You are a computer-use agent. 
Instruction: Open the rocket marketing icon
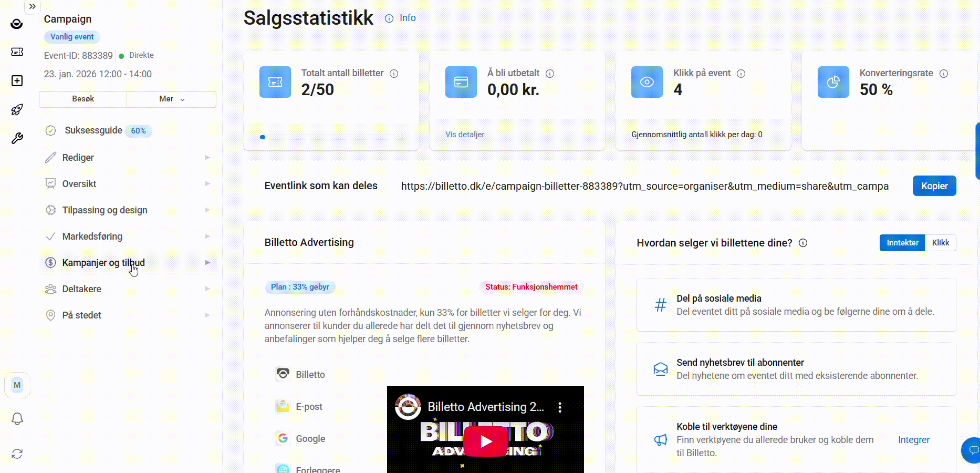pyautogui.click(x=17, y=109)
